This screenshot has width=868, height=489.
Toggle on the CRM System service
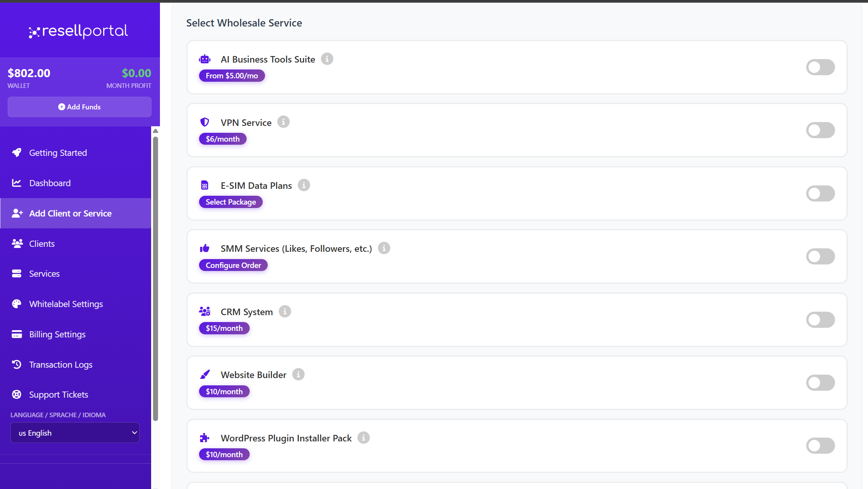pos(820,320)
